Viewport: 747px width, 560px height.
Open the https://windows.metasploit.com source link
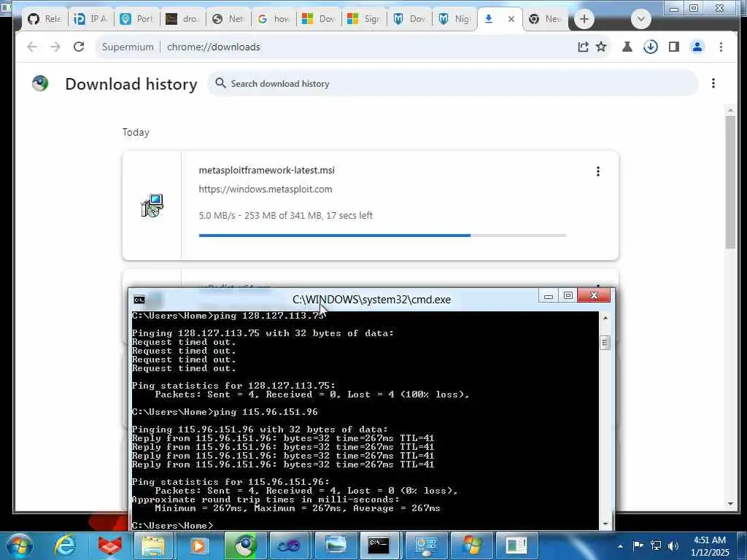pyautogui.click(x=266, y=189)
